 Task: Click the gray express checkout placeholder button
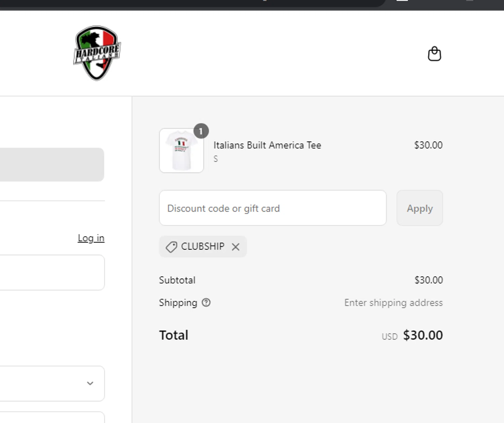pyautogui.click(x=50, y=165)
